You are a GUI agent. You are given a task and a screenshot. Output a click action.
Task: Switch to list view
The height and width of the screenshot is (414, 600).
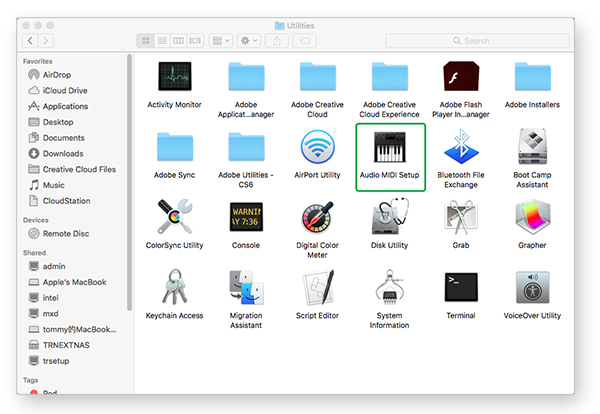pyautogui.click(x=162, y=41)
